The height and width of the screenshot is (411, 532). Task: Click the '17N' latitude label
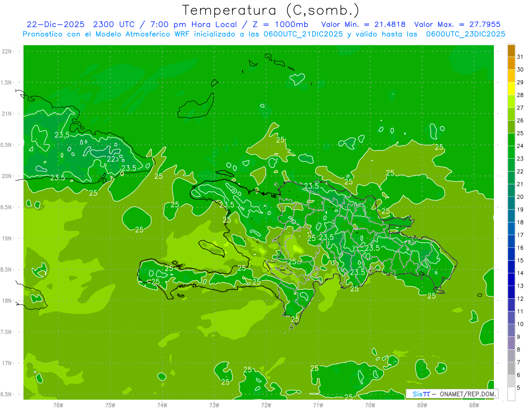[7, 363]
